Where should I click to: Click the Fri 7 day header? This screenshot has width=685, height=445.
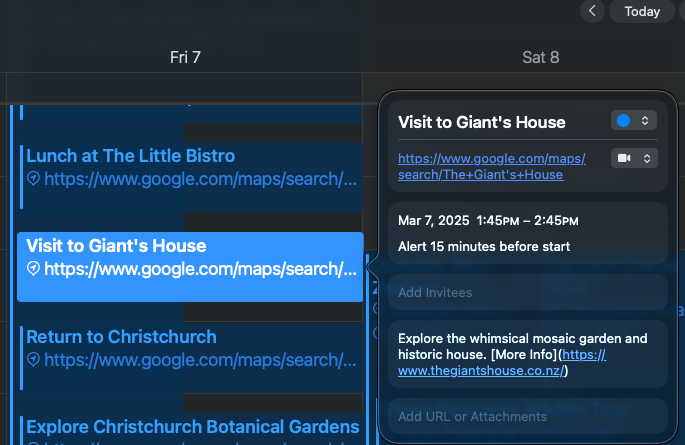[185, 57]
